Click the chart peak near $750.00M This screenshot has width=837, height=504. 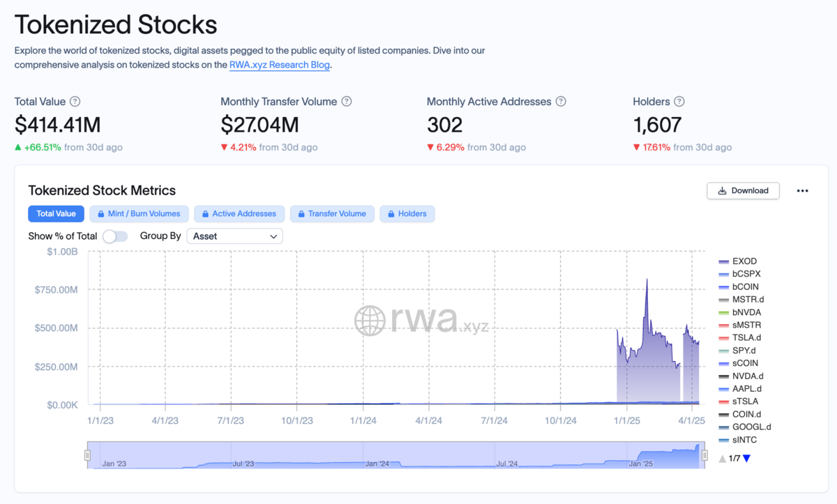[647, 280]
